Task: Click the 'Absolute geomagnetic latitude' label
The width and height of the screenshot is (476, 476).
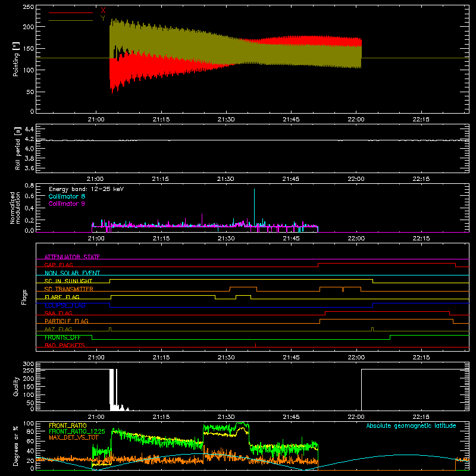Action: point(411,425)
